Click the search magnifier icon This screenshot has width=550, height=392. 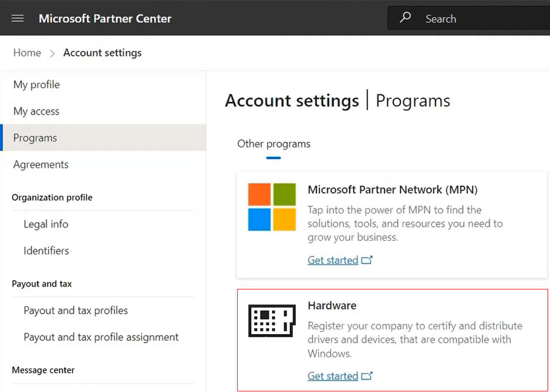pyautogui.click(x=405, y=17)
